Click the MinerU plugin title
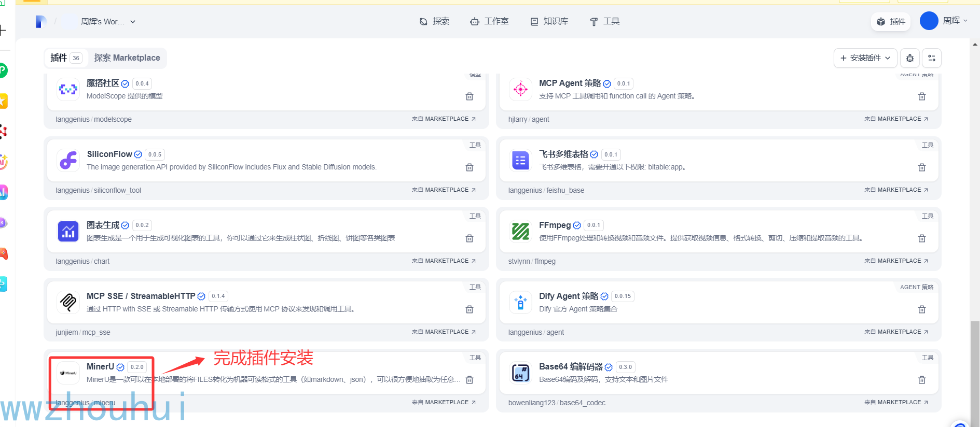Screen dimensions: 980x427 click(100, 366)
